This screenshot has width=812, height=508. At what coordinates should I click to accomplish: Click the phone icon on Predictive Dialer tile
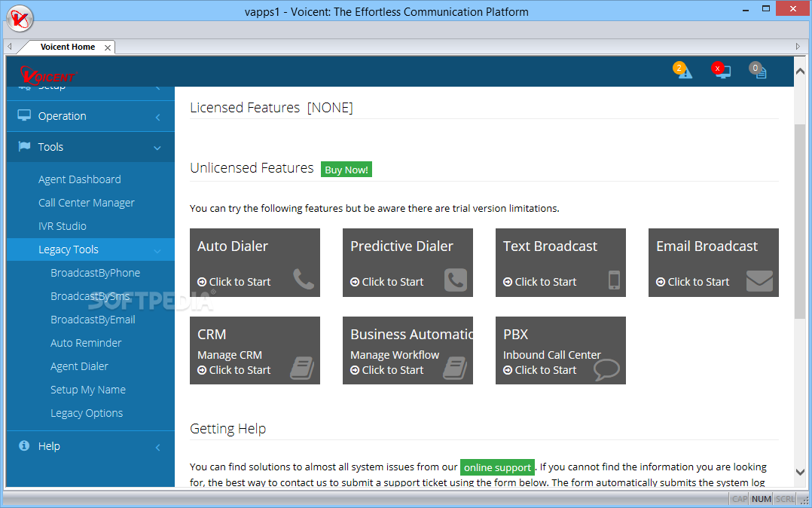pyautogui.click(x=456, y=280)
